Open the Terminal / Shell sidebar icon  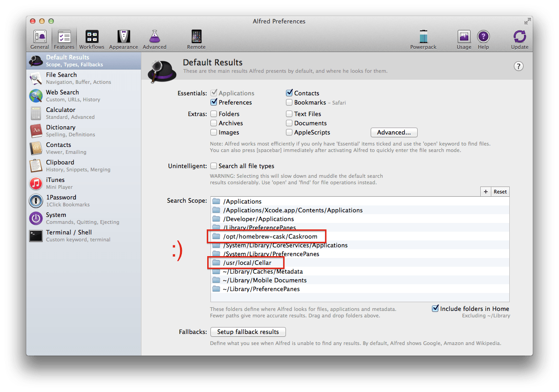(x=36, y=236)
